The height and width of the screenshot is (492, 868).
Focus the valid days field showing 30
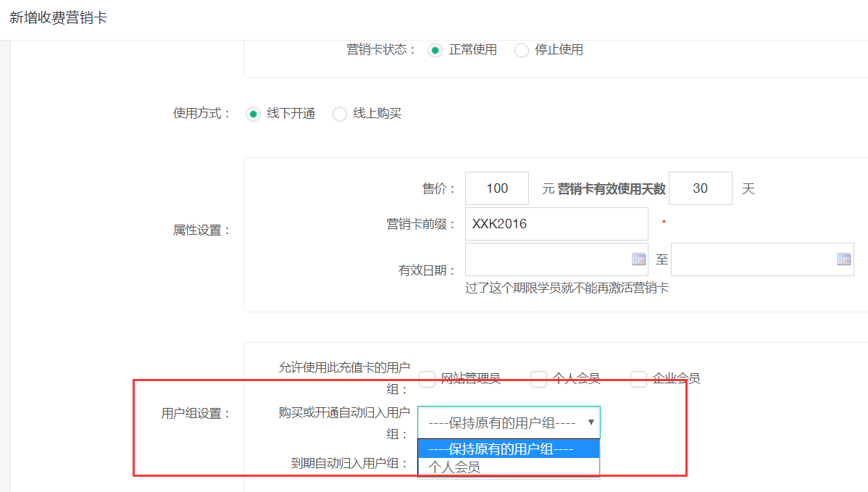coord(700,188)
